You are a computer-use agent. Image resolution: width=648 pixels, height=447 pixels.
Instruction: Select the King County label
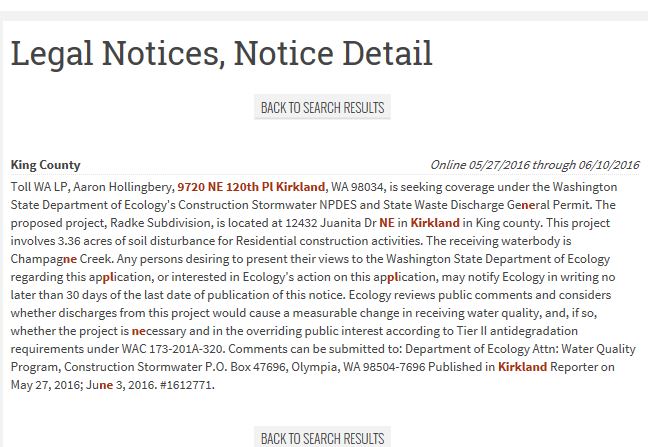coord(45,165)
